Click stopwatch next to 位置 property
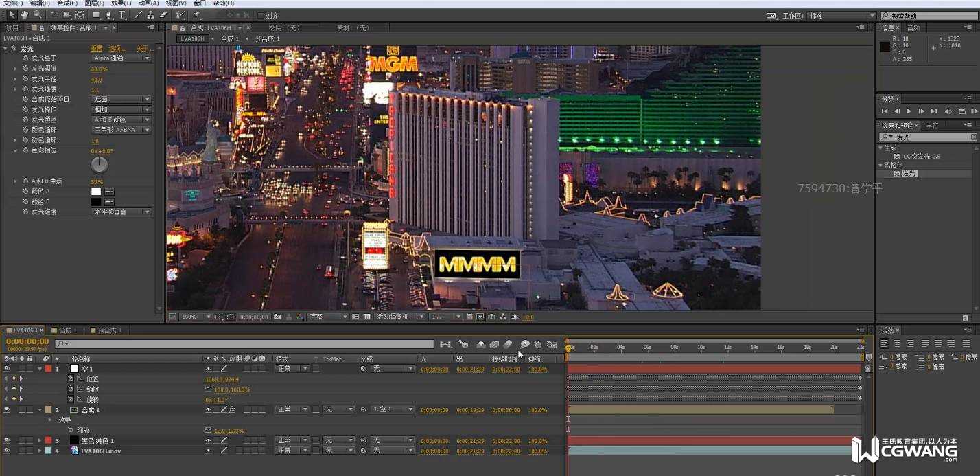Screen dimensions: 980x476 [70, 378]
